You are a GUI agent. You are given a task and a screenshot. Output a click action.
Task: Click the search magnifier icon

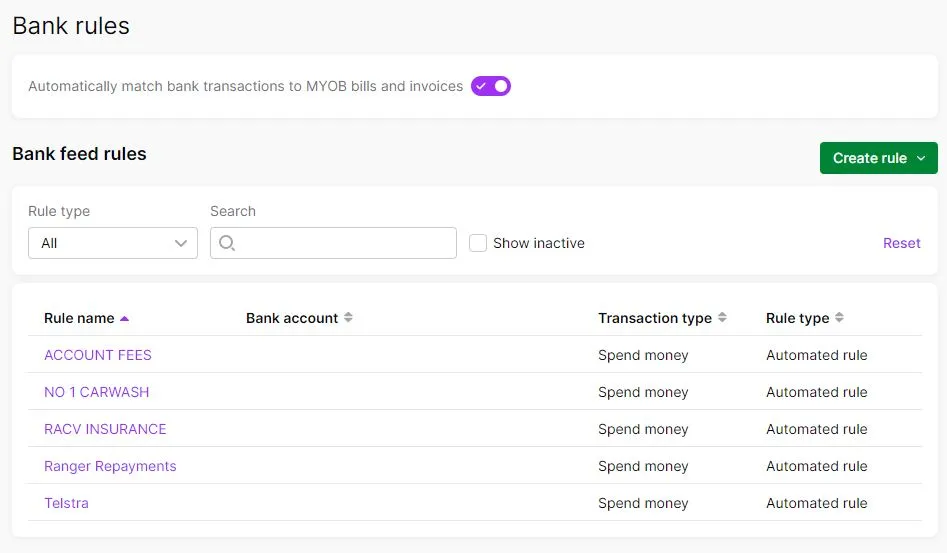[x=227, y=243]
